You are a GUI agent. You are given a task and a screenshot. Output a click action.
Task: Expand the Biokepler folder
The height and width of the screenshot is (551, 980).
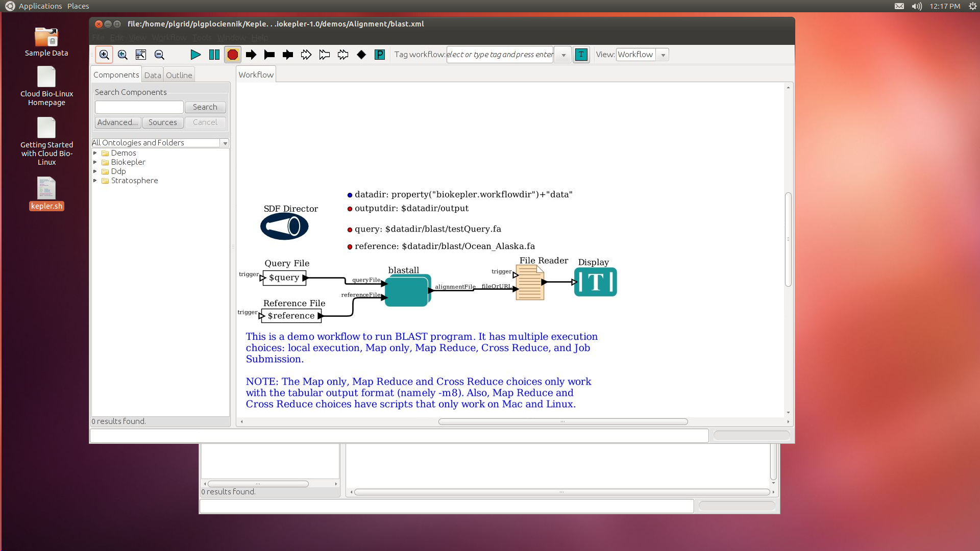point(95,162)
